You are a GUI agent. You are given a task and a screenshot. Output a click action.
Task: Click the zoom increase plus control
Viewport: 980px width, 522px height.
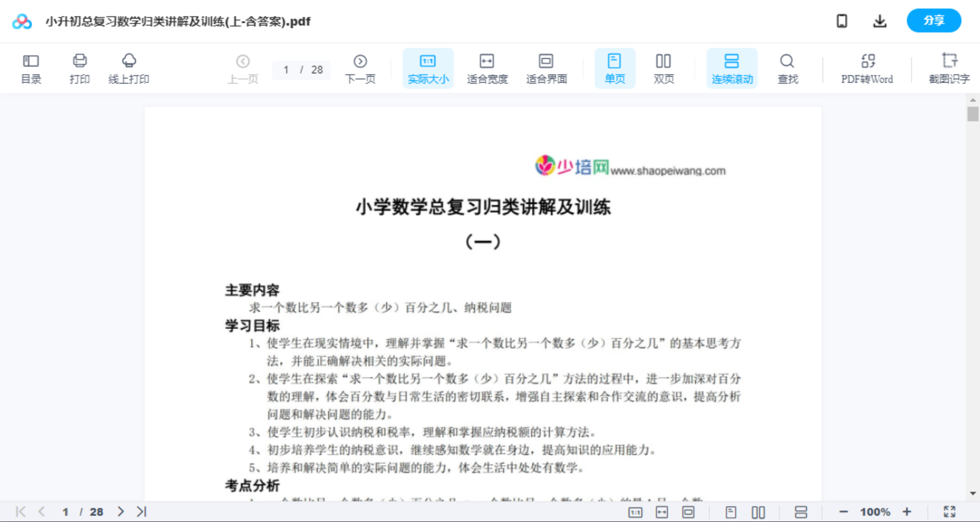click(907, 511)
